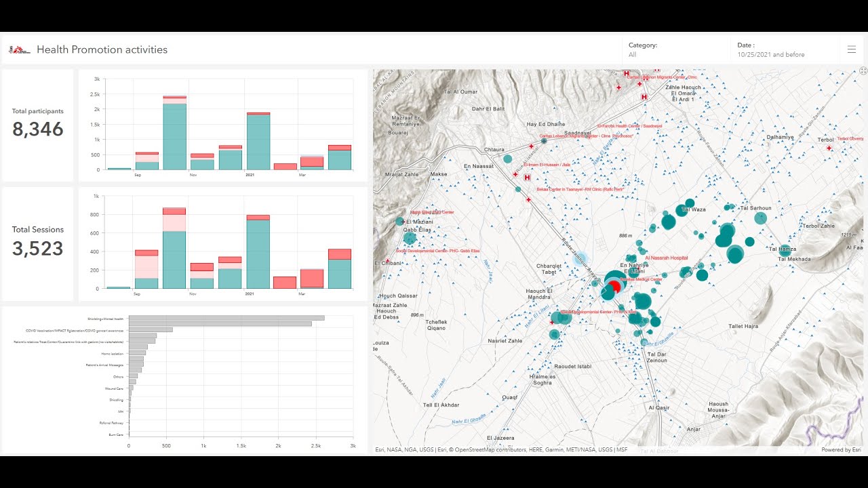The image size is (868, 488).
Task: Click the Powered by Esri link
Action: [x=841, y=450]
